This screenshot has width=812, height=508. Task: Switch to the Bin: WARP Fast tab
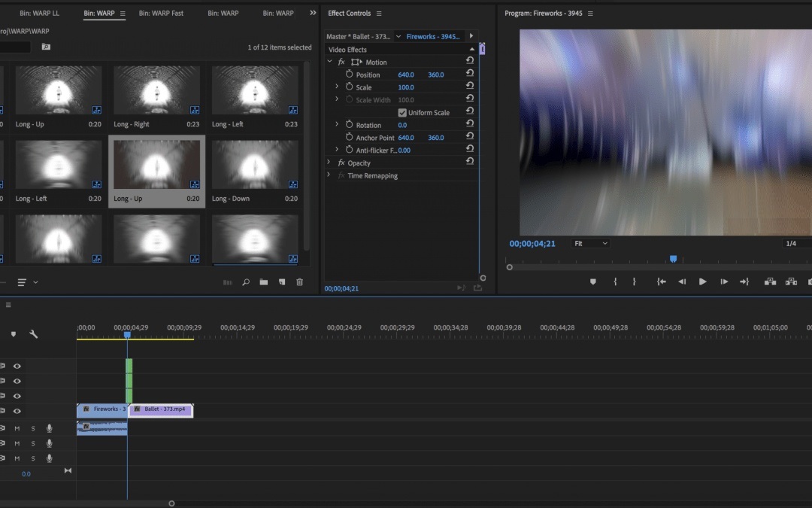[x=161, y=13]
